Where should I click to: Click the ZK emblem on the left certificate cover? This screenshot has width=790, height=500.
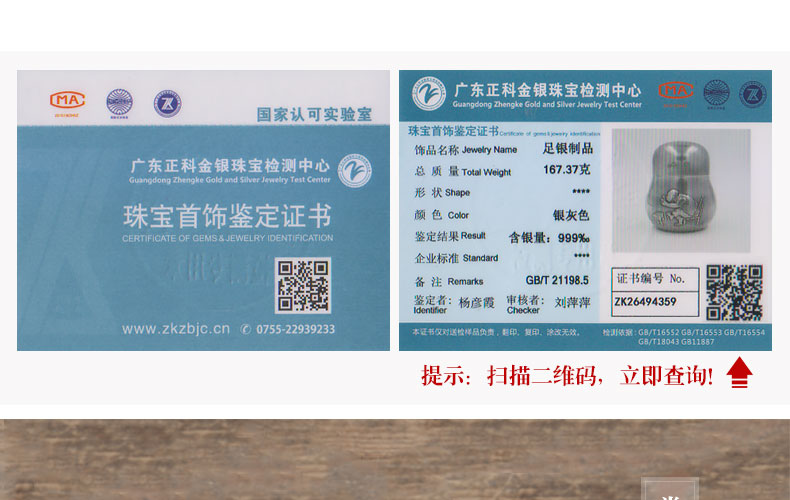coord(167,103)
